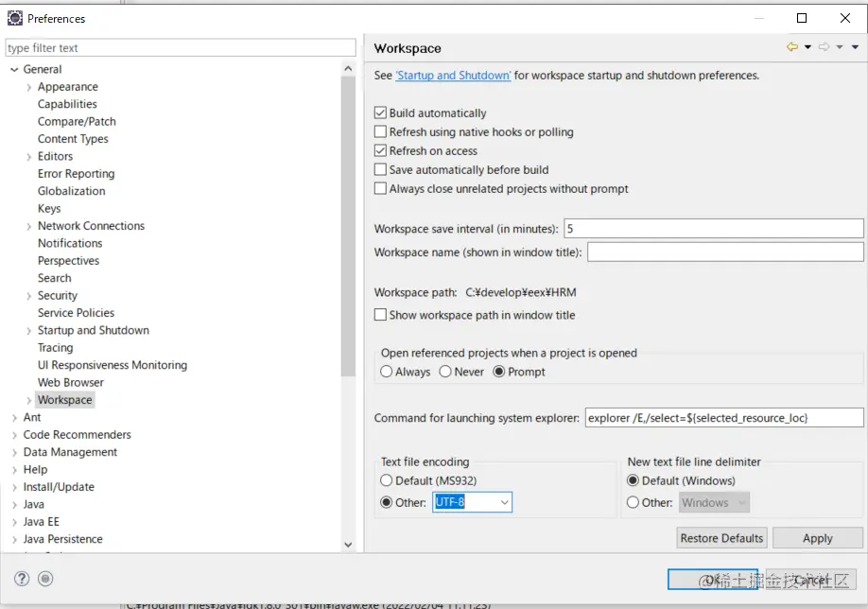Open Tracing preference page

point(56,348)
